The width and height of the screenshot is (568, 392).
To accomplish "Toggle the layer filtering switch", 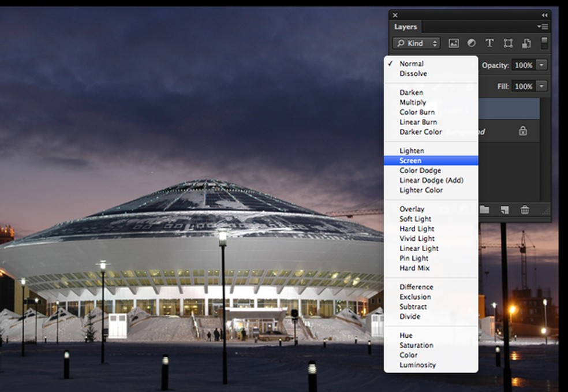I will (544, 43).
